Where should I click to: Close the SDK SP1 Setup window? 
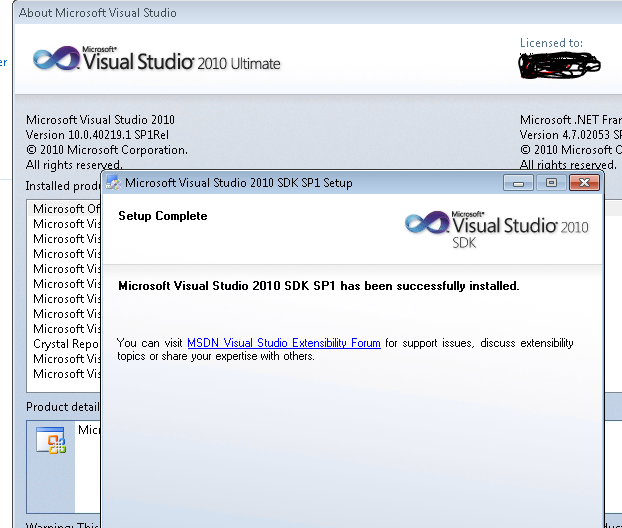(583, 183)
